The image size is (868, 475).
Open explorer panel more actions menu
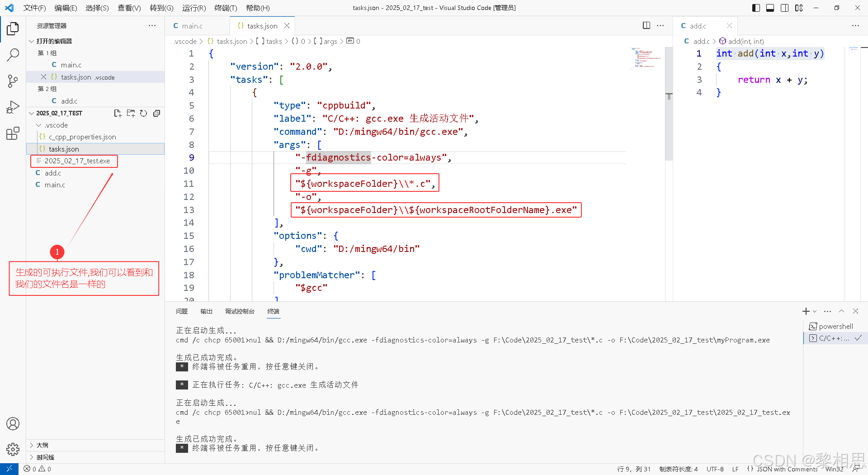coord(152,26)
